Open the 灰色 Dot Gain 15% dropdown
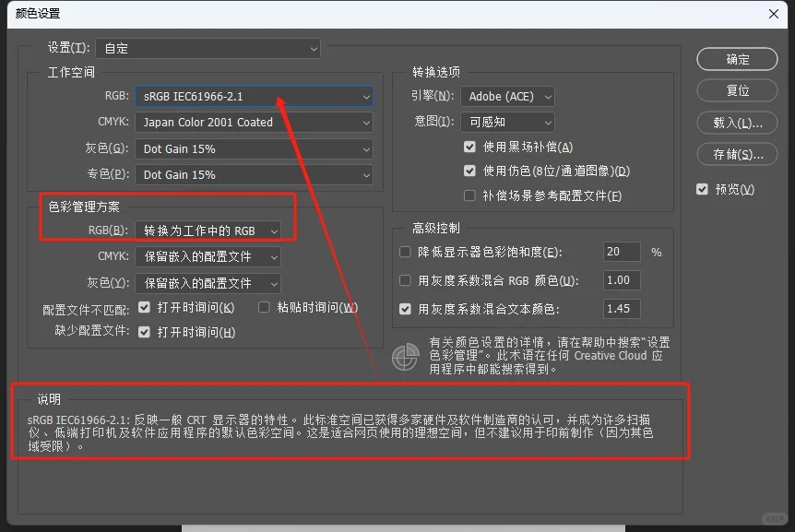Screen dimensions: 795x532 click(x=254, y=148)
